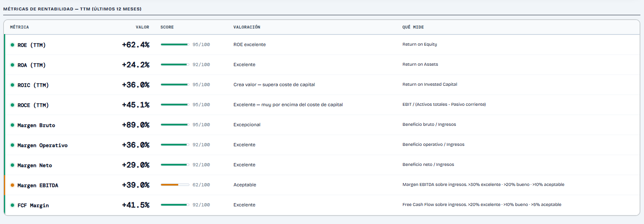Click the Métricas de Rentabilidad section title
This screenshot has height=224, width=644.
pyautogui.click(x=72, y=9)
